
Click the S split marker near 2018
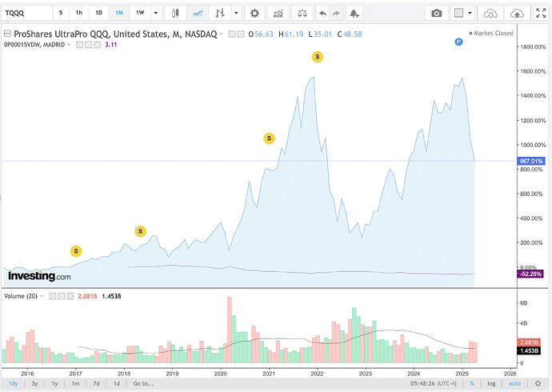pyautogui.click(x=141, y=231)
